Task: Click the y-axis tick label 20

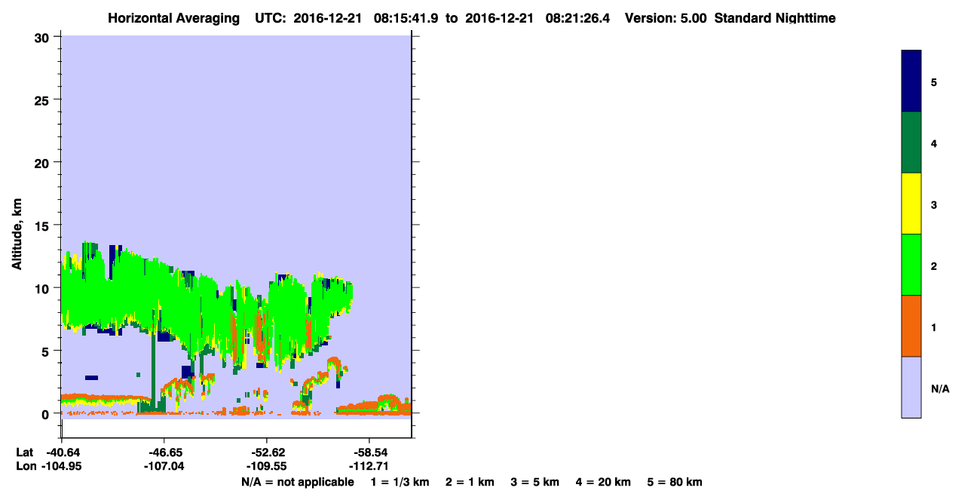Action: [44, 162]
